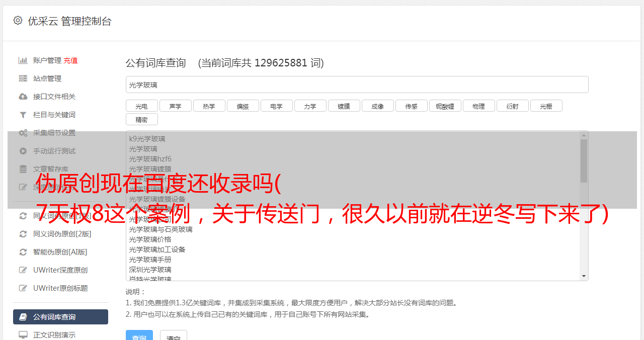
Task: Go to 智能伪原创[AI版] page
Action: pyautogui.click(x=60, y=252)
